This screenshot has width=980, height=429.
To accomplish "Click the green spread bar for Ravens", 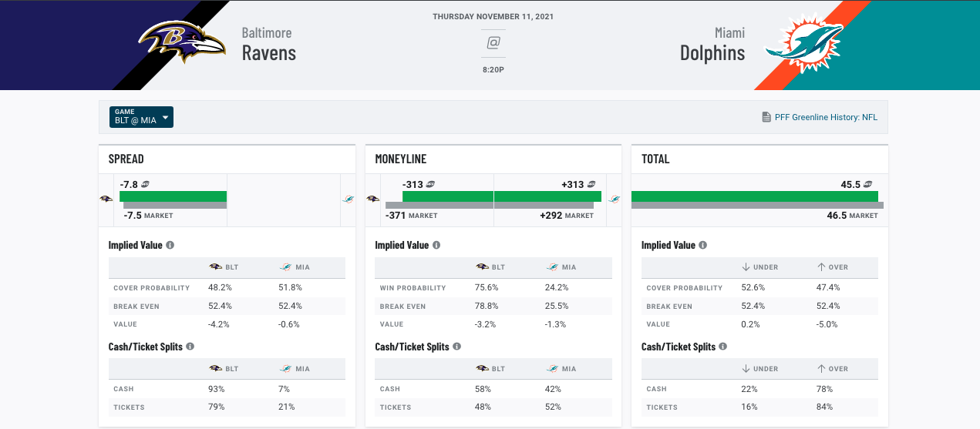I will click(173, 196).
